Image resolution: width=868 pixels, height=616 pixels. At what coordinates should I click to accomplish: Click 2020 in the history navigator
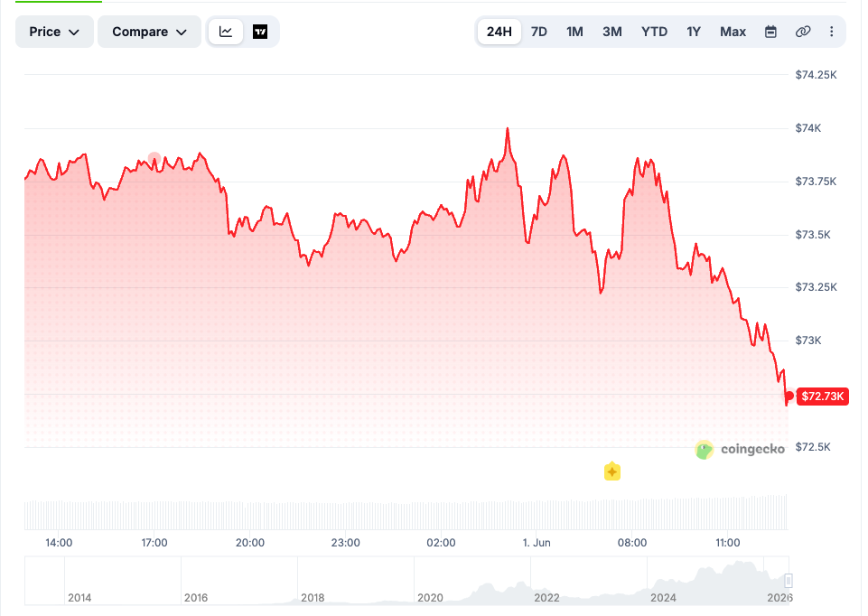[430, 598]
